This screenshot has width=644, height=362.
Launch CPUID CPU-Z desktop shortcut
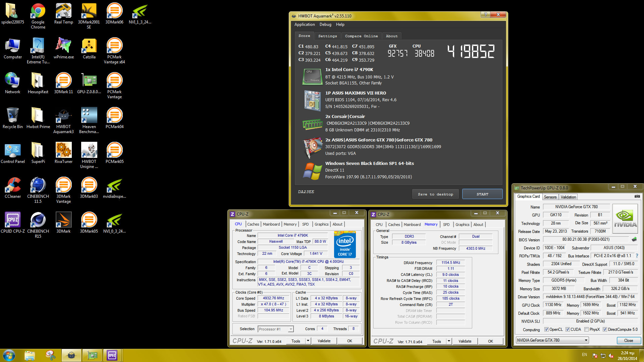(12, 223)
